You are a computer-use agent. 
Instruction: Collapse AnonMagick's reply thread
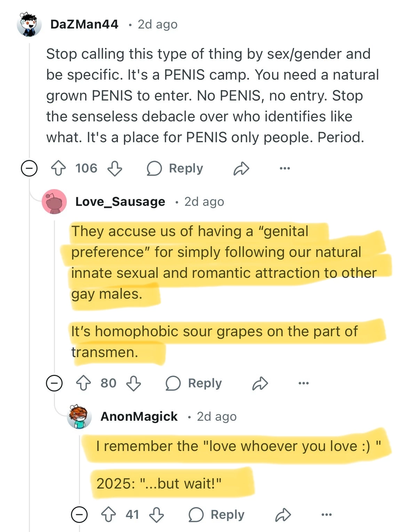(79, 515)
